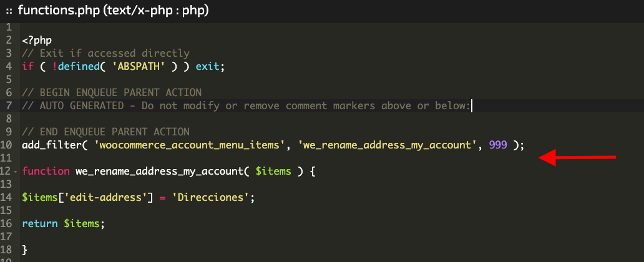Viewport: 644px width, 262px height.
Task: Place cursor on the <?php opening tag
Action: point(37,41)
